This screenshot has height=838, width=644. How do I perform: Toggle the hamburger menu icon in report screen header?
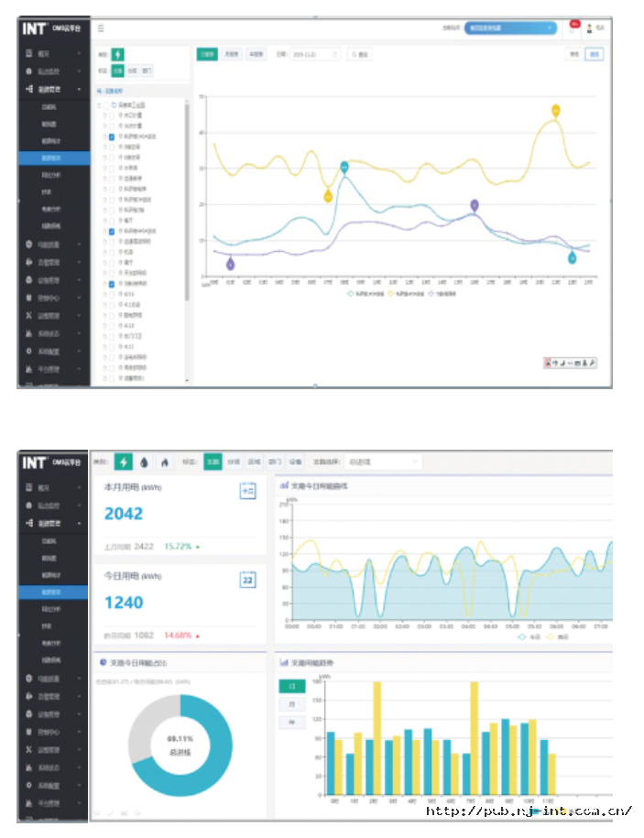101,28
